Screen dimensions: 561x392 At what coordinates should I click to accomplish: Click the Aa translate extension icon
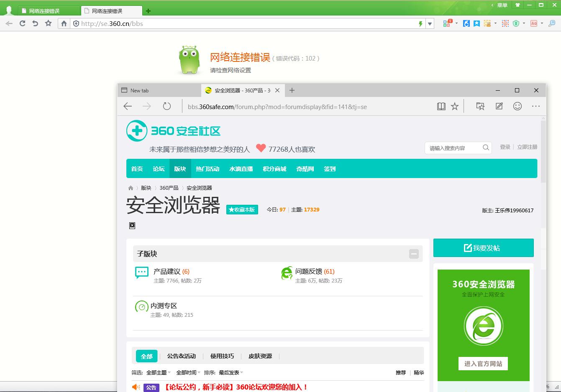(534, 23)
